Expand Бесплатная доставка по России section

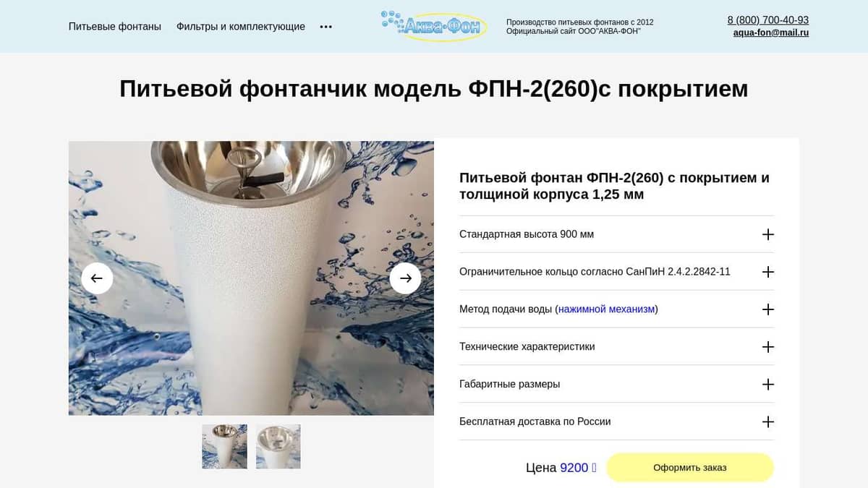[616, 421]
